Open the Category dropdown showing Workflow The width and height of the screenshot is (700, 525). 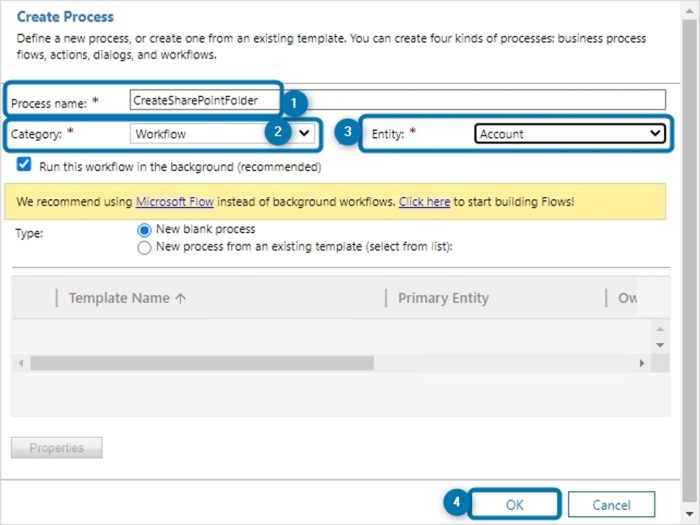222,133
